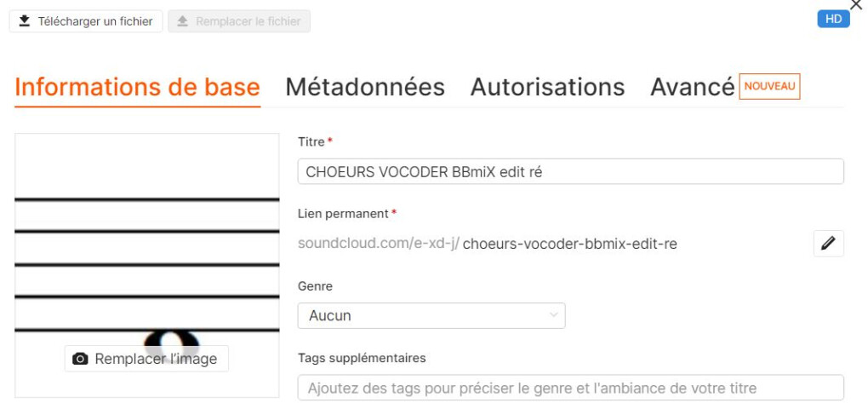The image size is (868, 403).
Task: Switch to the Métadonnées tab
Action: (365, 87)
